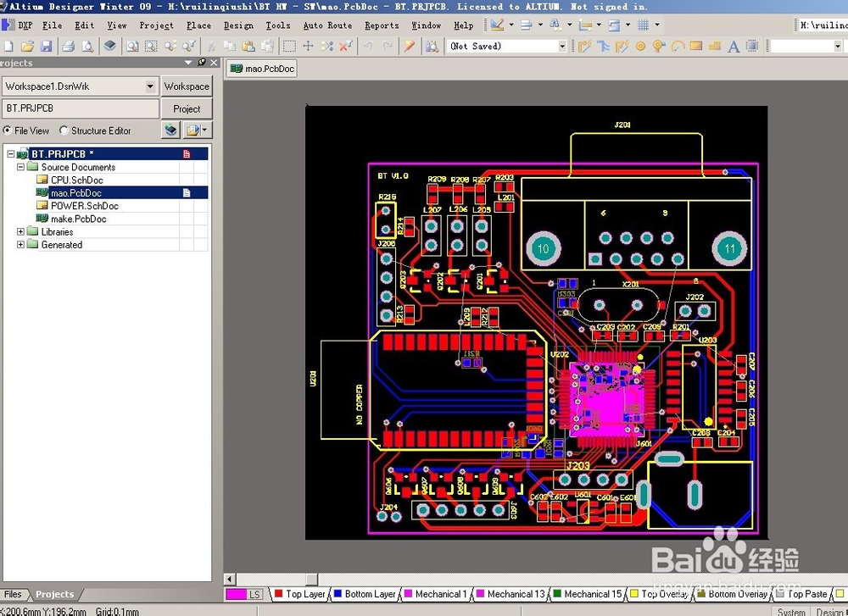The height and width of the screenshot is (616, 848).
Task: Open Print Preview from the toolbar
Action: [87, 47]
